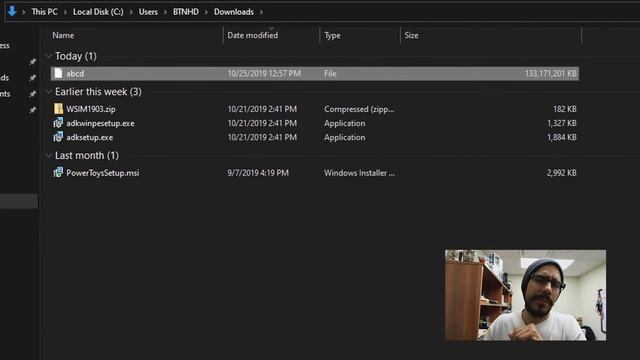
Task: Open 'This PC' in the address breadcrumb
Action: click(44, 12)
